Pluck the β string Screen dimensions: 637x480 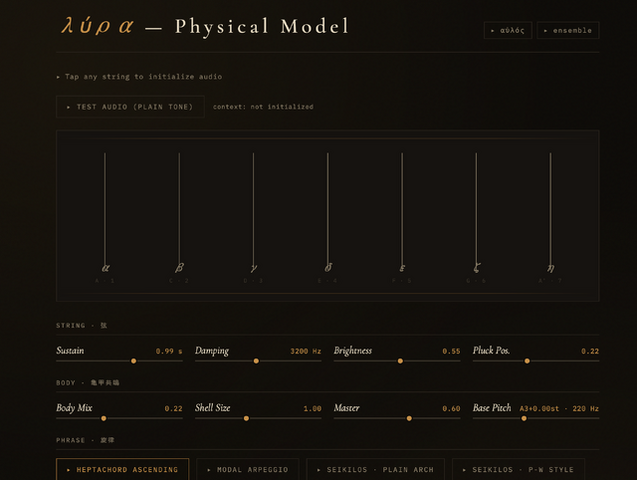click(179, 211)
